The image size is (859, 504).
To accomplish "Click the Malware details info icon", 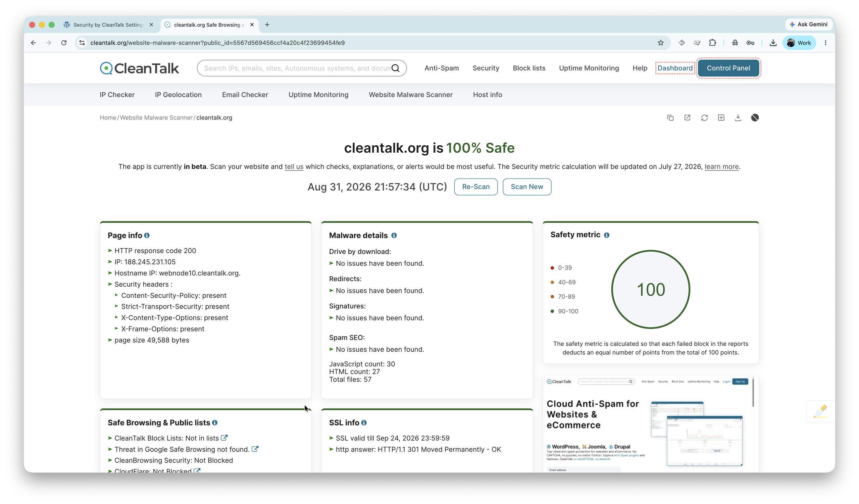I will (394, 235).
